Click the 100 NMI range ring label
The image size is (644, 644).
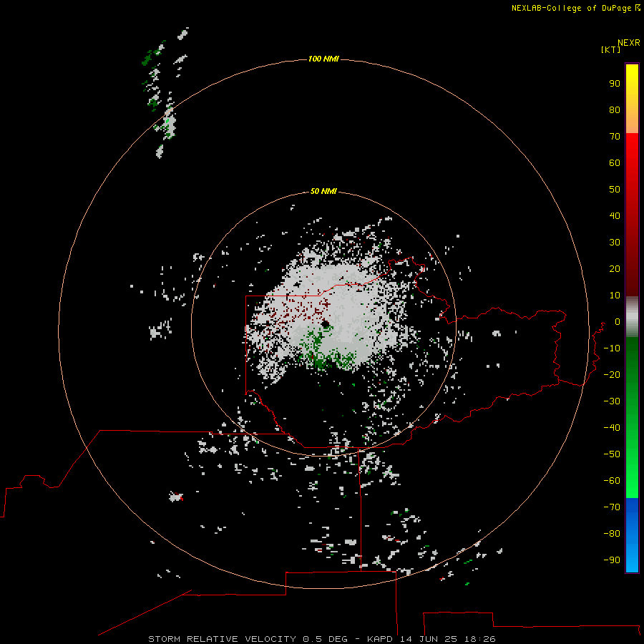[x=323, y=59]
